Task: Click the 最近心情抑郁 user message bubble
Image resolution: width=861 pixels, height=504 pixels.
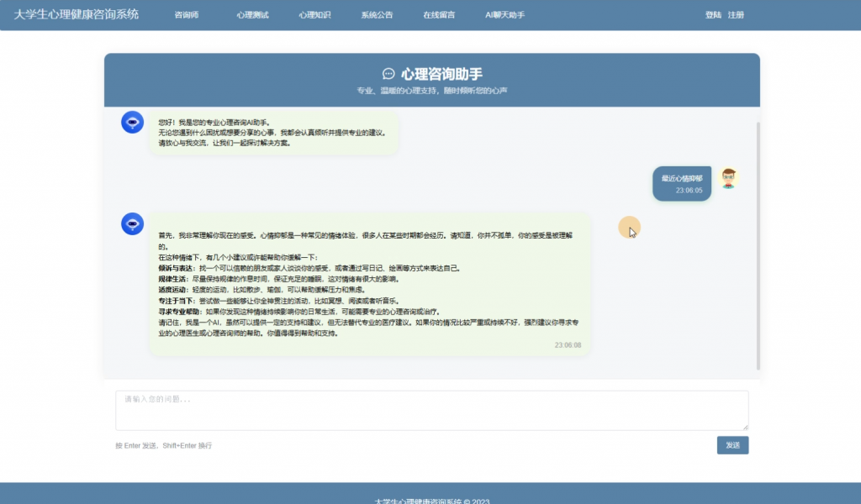Action: point(681,183)
